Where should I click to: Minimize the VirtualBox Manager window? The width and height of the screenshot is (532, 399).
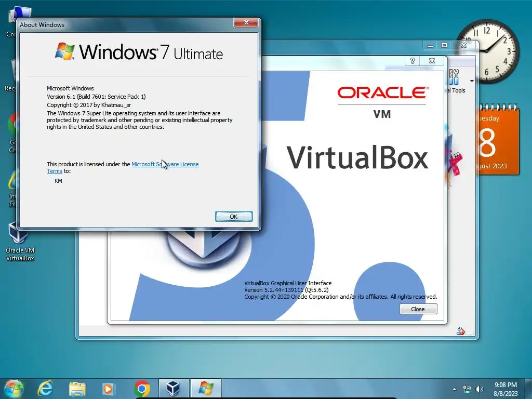430,46
